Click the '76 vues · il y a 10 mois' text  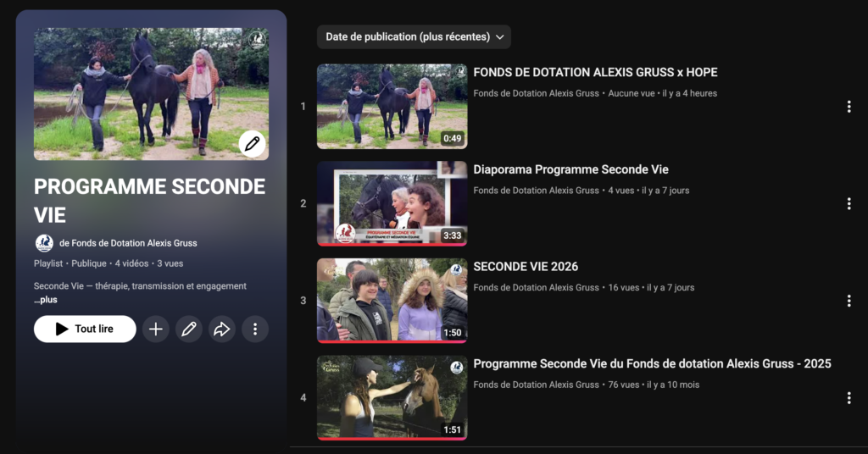coord(654,385)
